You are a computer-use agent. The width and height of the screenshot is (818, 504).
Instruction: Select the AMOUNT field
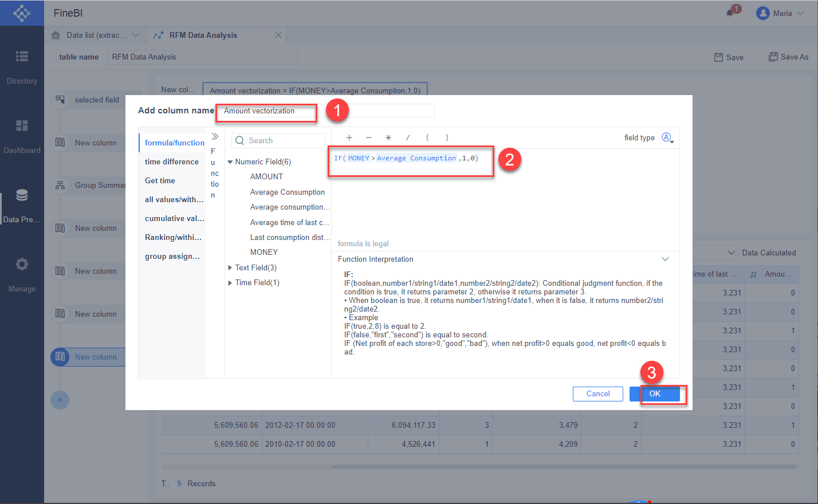pos(266,177)
